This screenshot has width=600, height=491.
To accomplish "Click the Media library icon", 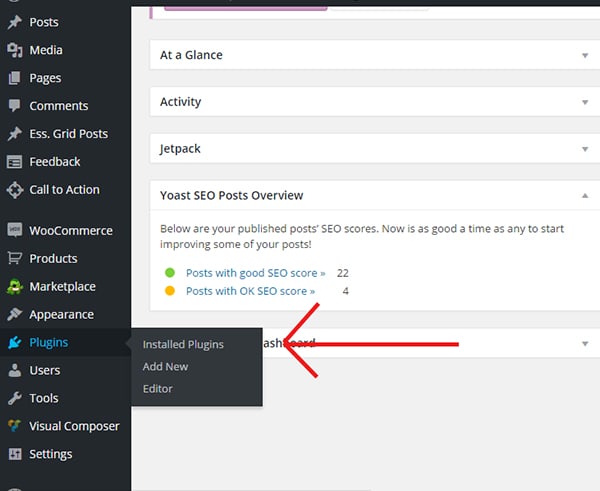I will [15, 50].
